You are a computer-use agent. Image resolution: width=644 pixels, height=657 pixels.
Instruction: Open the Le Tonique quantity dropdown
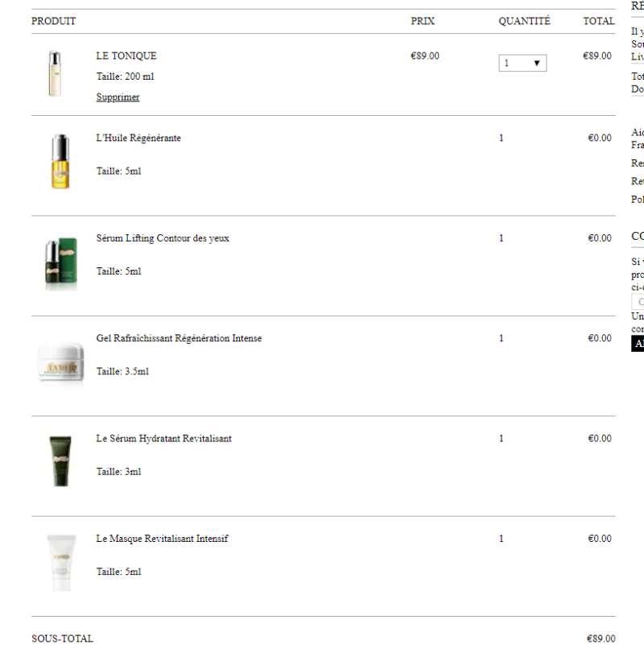(522, 64)
